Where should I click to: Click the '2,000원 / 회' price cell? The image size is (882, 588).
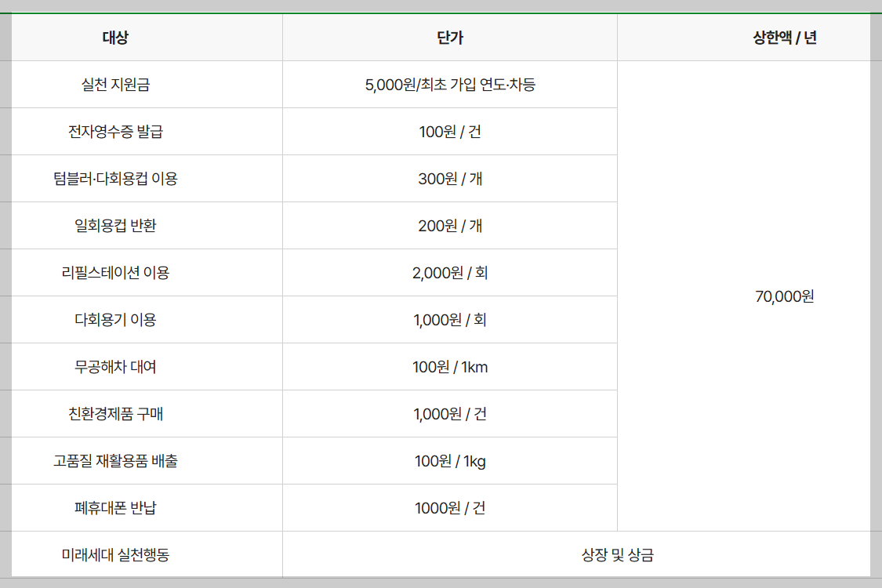point(450,273)
